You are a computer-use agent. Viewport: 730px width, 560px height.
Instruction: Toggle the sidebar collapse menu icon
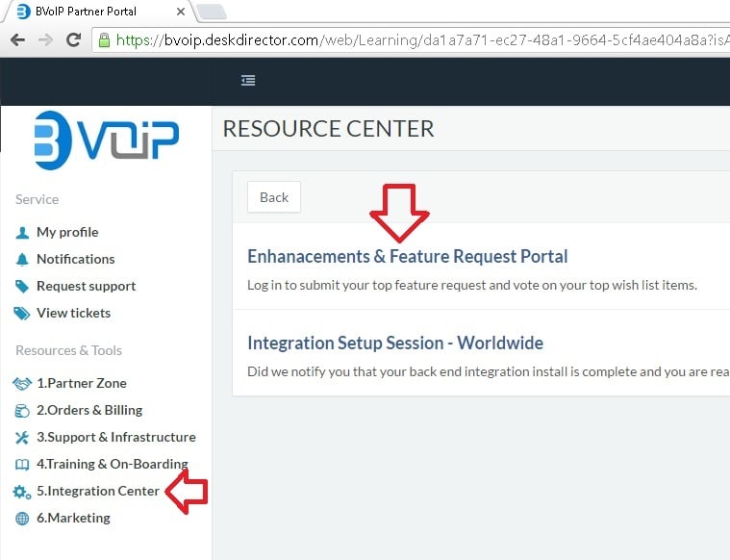248,81
